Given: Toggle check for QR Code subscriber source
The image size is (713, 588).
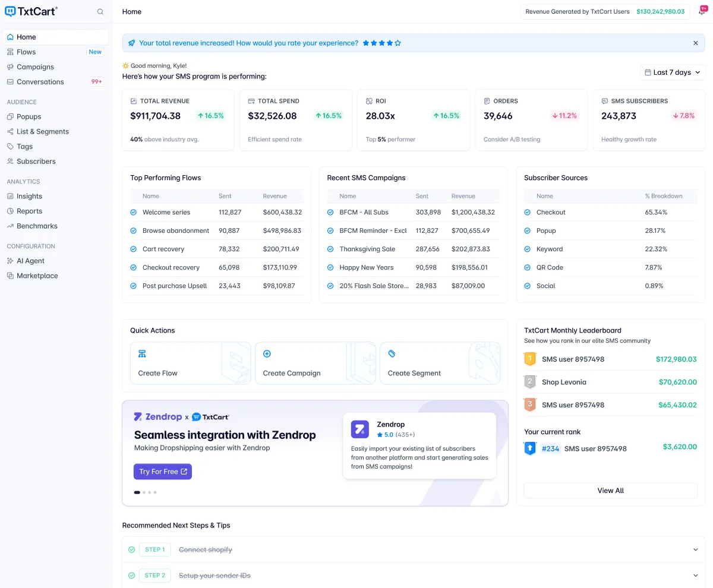Looking at the screenshot, I should 528,267.
